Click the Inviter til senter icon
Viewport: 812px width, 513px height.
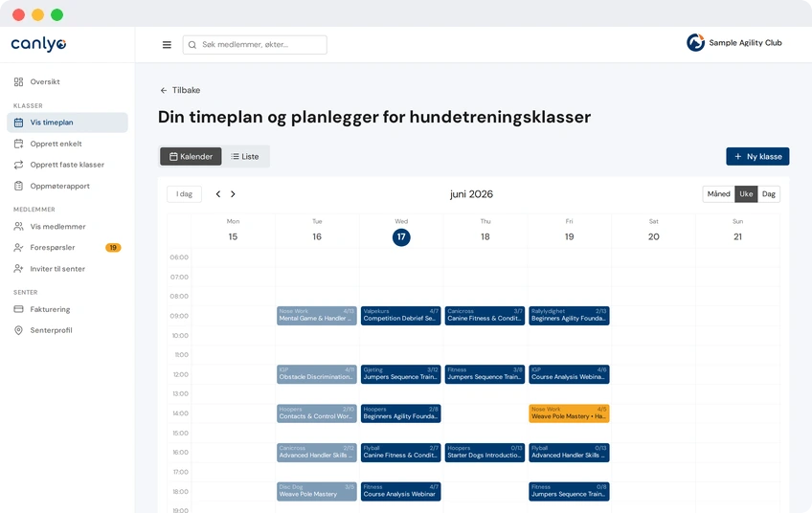(18, 269)
